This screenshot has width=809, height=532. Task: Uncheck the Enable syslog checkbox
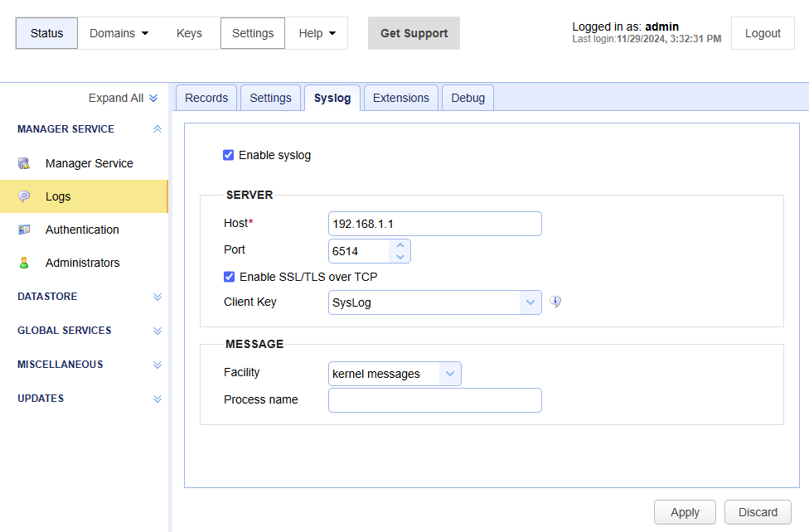click(229, 155)
